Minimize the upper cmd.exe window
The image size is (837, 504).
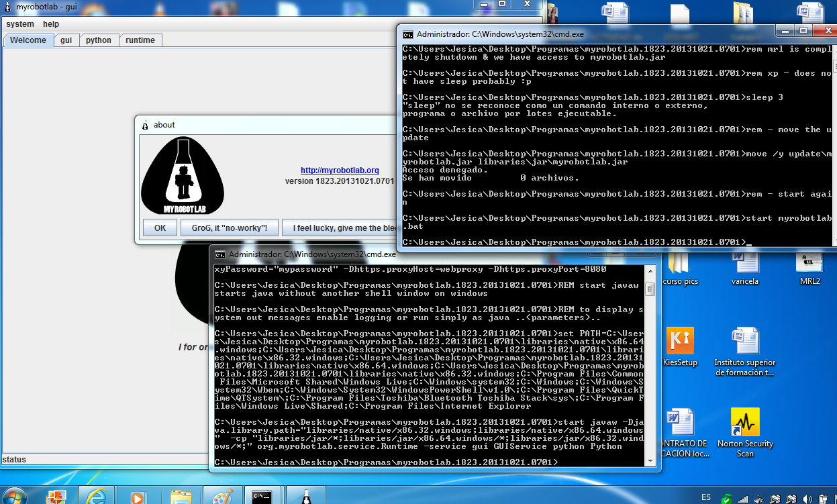coord(785,30)
